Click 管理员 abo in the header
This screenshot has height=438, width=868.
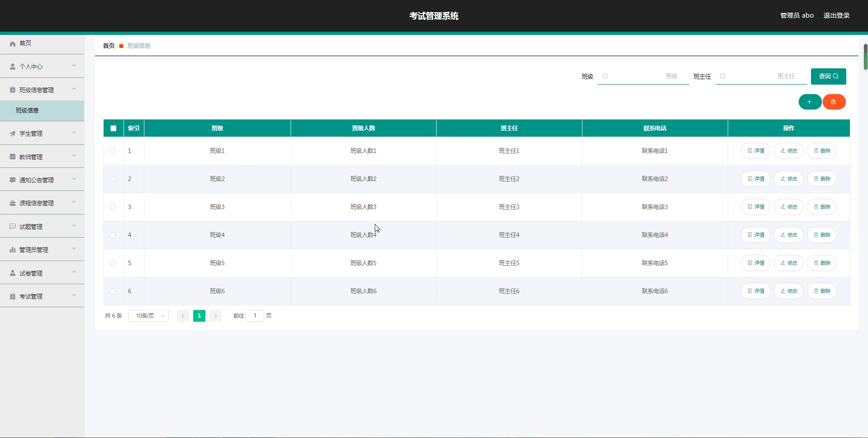click(x=796, y=15)
